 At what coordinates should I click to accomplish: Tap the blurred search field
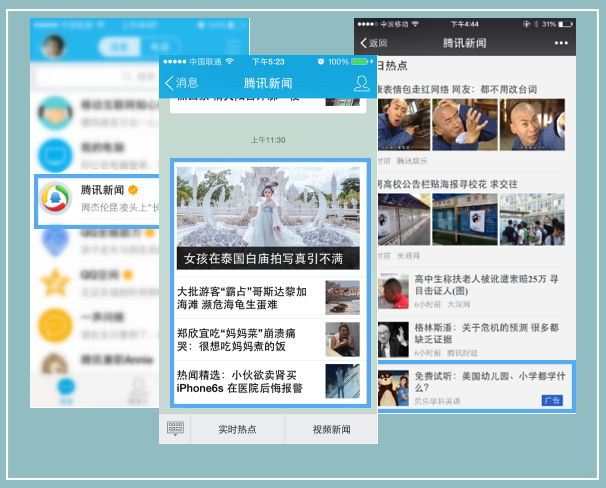pyautogui.click(x=97, y=77)
